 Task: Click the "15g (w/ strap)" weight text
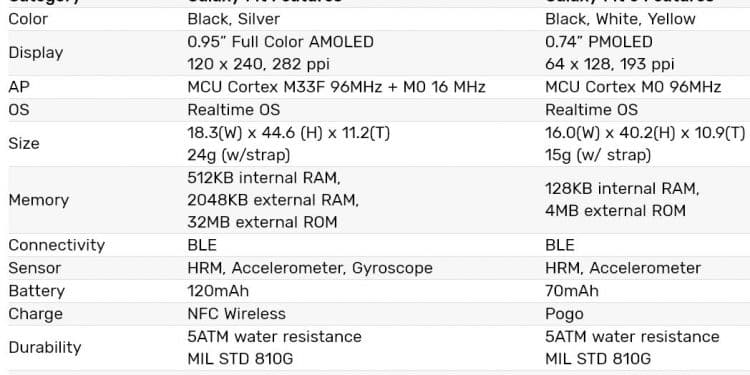598,155
